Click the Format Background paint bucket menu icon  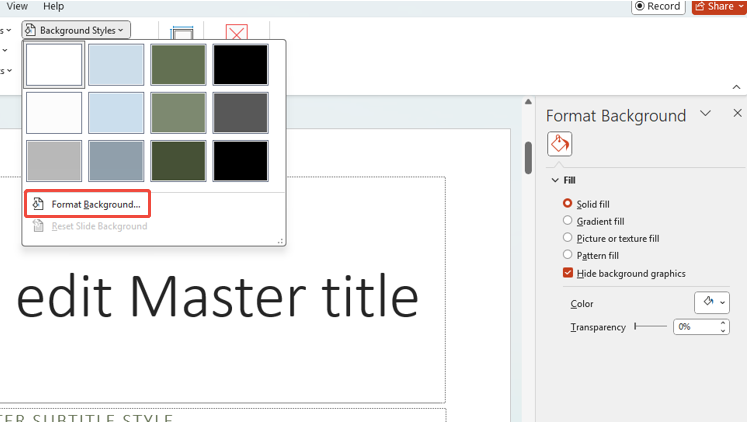(38, 204)
